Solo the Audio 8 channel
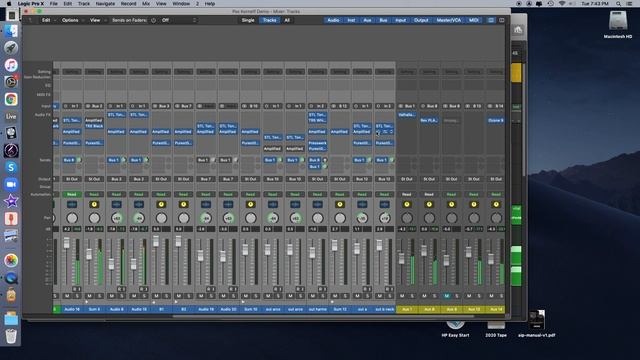Image resolution: width=640 pixels, height=360 pixels. [121, 296]
